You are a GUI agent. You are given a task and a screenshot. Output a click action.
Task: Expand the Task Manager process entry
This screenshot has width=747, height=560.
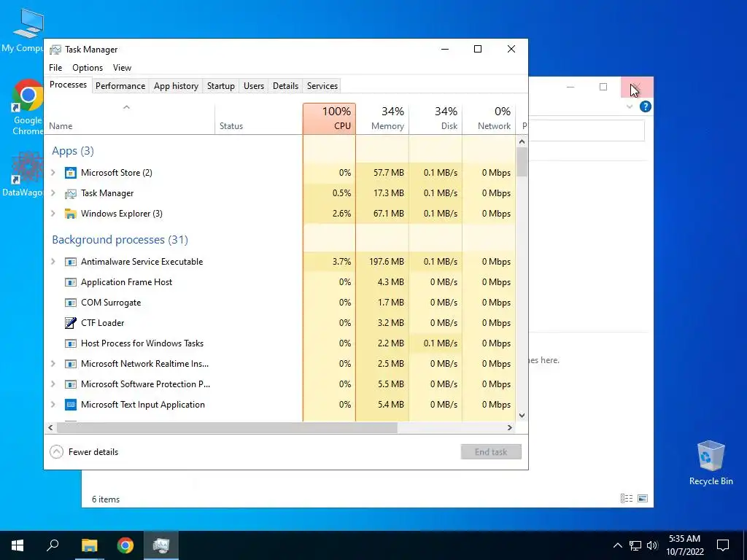pos(53,192)
